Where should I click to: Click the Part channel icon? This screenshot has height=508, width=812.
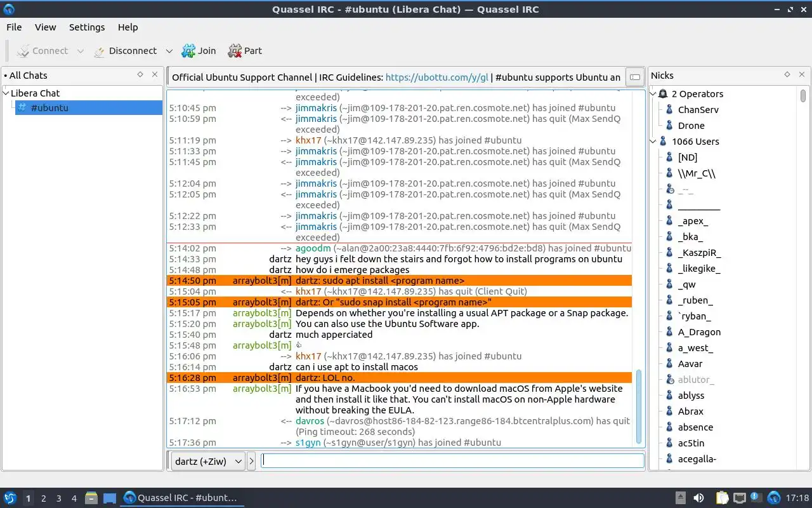click(x=235, y=51)
